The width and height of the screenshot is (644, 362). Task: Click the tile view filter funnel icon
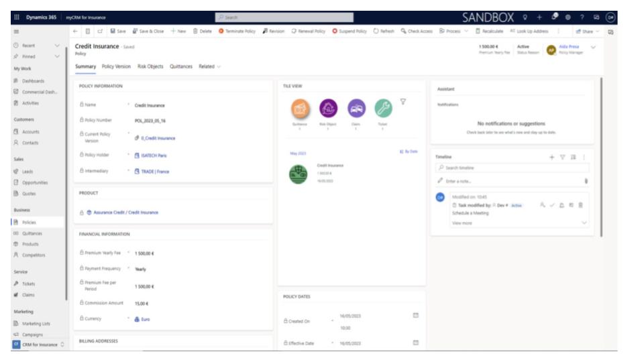(403, 102)
